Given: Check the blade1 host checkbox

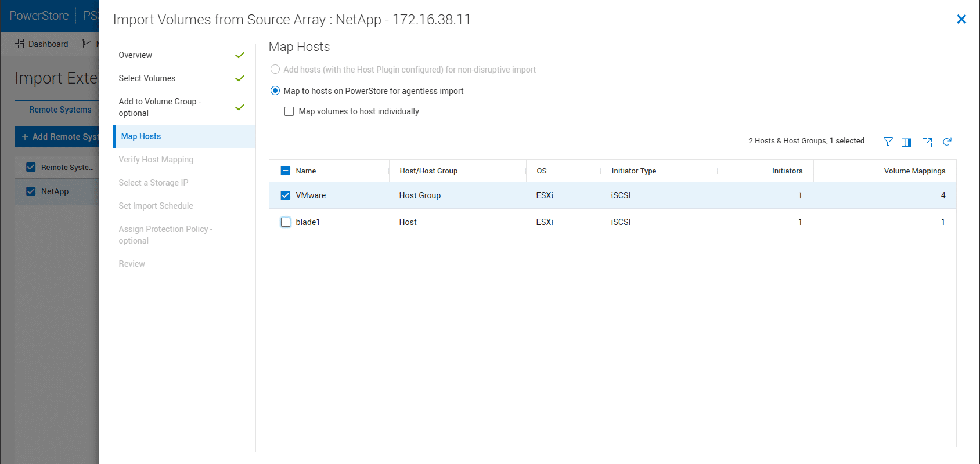Looking at the screenshot, I should pyautogui.click(x=285, y=222).
